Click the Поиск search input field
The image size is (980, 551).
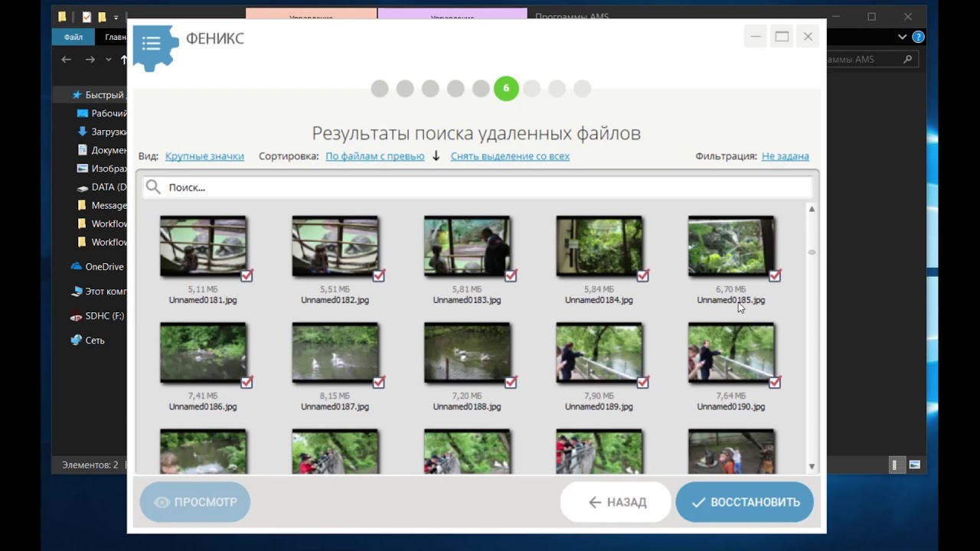(478, 187)
